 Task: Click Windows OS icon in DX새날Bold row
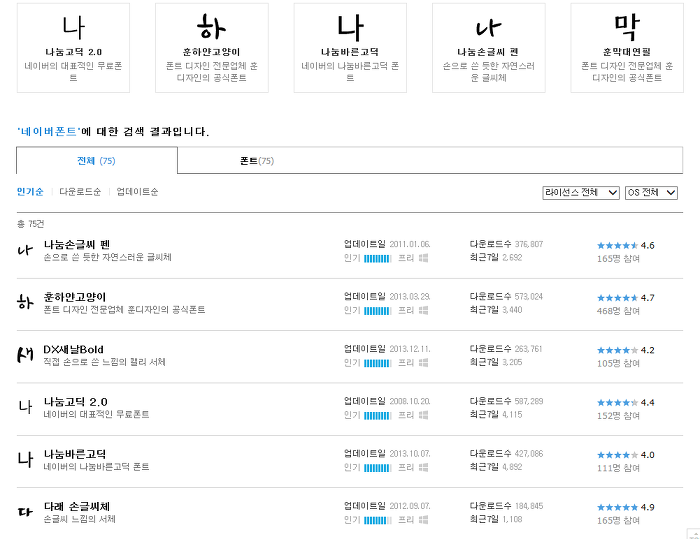tap(424, 363)
